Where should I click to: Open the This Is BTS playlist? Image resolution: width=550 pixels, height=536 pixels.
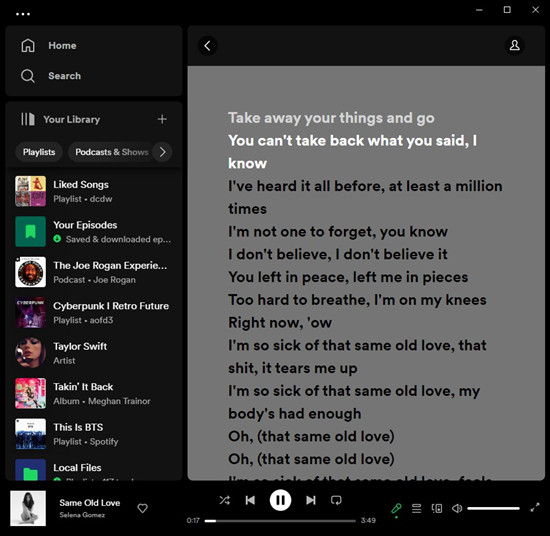coord(94,434)
